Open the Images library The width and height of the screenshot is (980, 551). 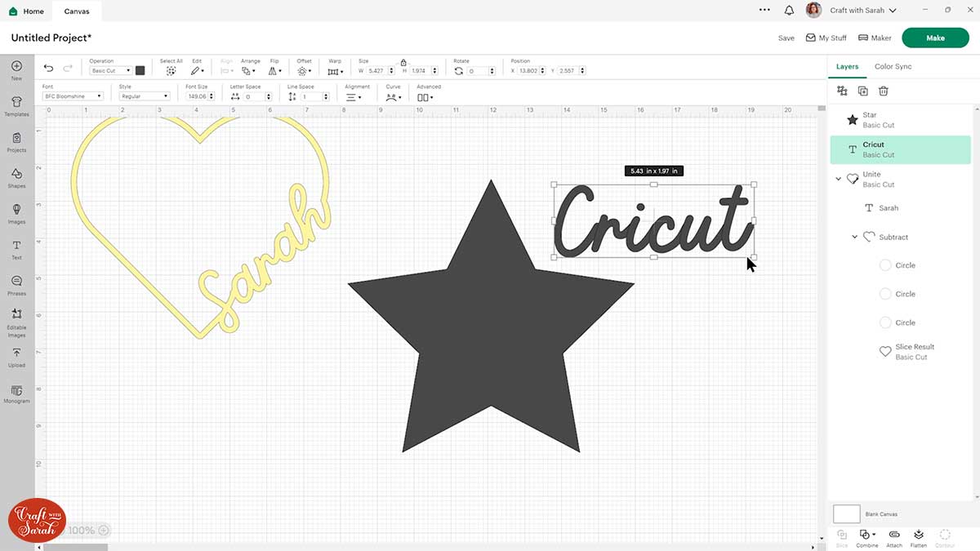16,214
